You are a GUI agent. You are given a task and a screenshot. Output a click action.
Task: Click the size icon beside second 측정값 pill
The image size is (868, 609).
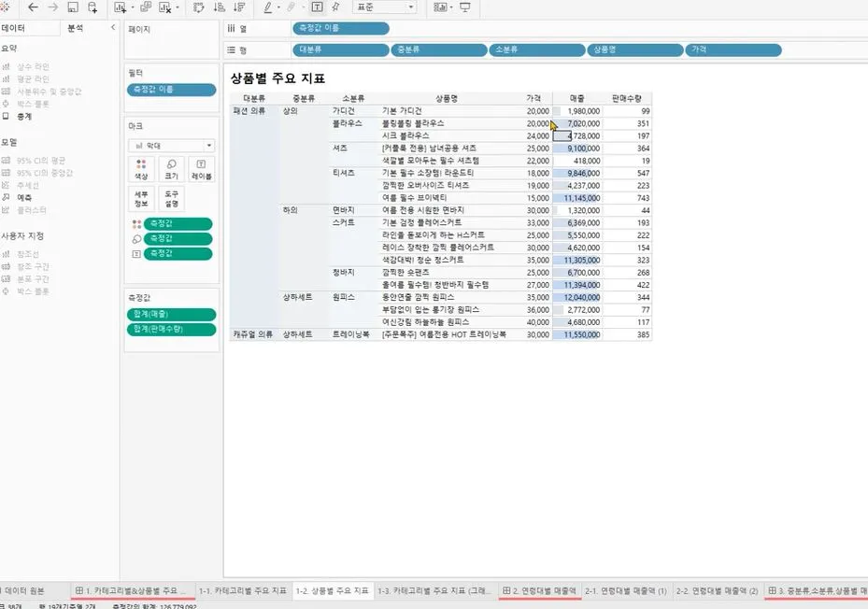click(136, 239)
